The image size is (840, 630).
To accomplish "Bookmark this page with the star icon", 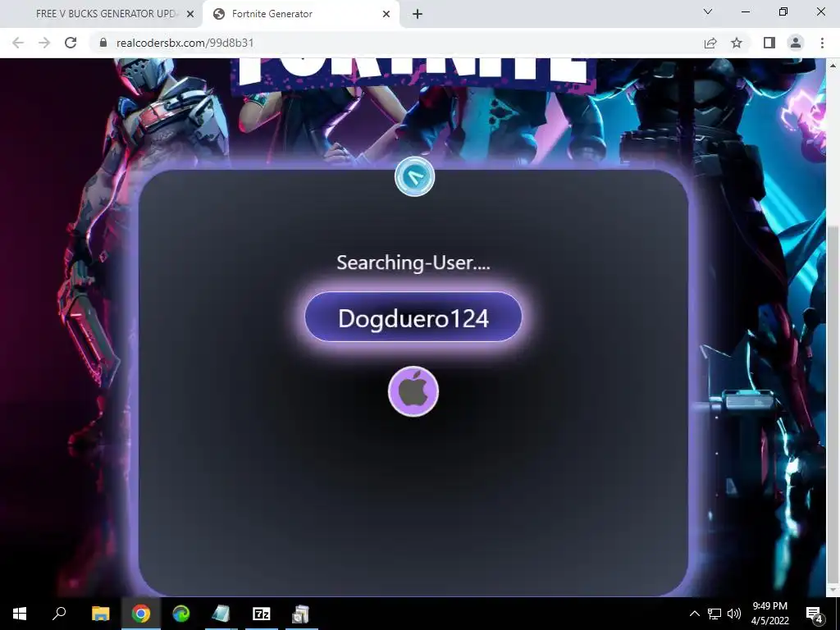I will tap(737, 43).
